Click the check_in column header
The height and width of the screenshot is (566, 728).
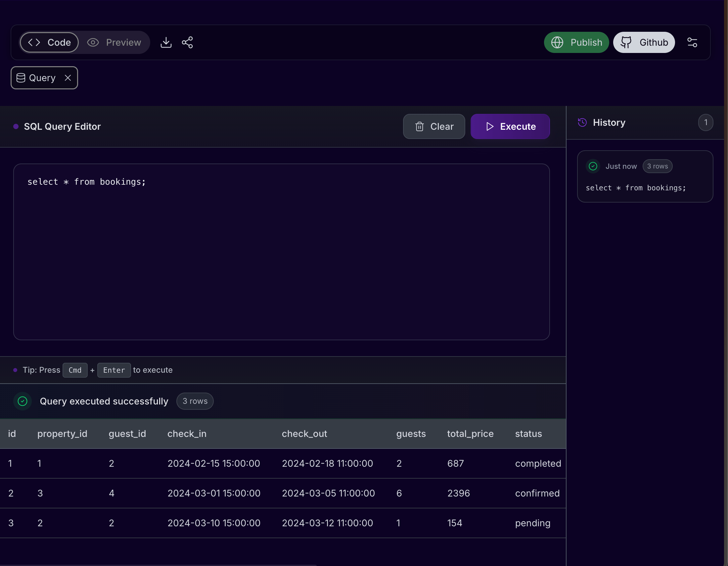pos(187,434)
